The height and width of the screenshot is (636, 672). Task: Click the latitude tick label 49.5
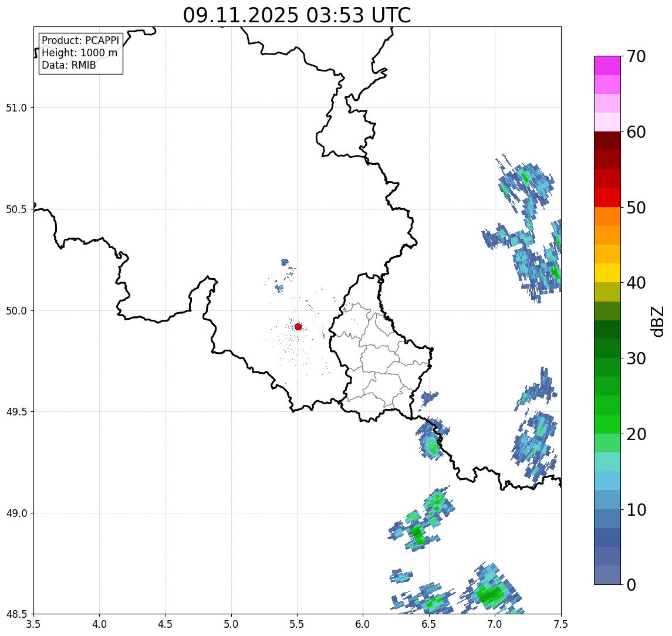pyautogui.click(x=16, y=412)
